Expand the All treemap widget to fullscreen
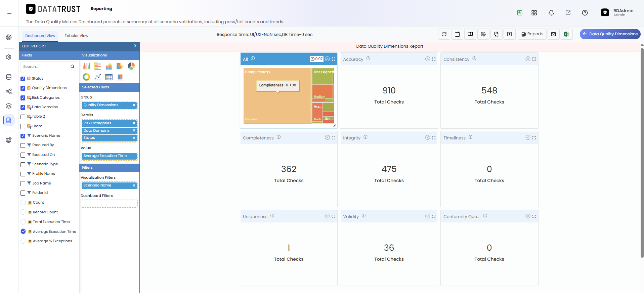 (334, 59)
